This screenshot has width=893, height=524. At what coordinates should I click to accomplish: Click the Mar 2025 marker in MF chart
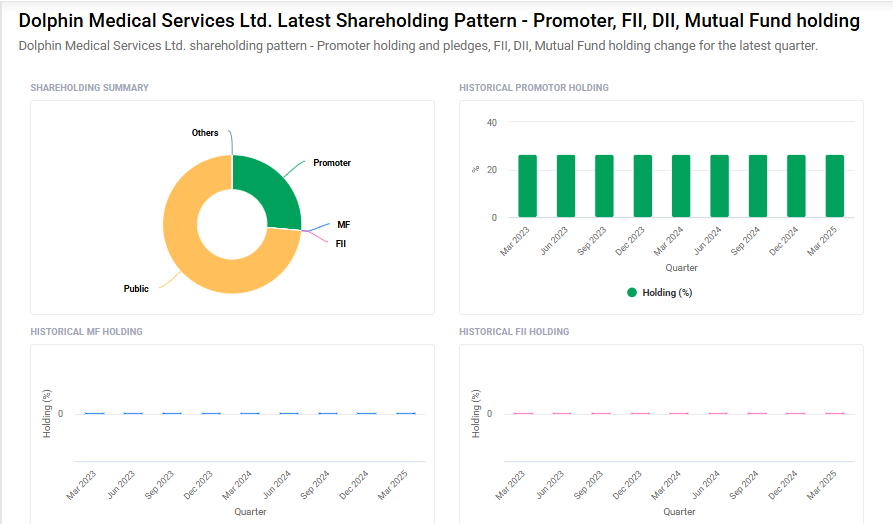pos(406,414)
